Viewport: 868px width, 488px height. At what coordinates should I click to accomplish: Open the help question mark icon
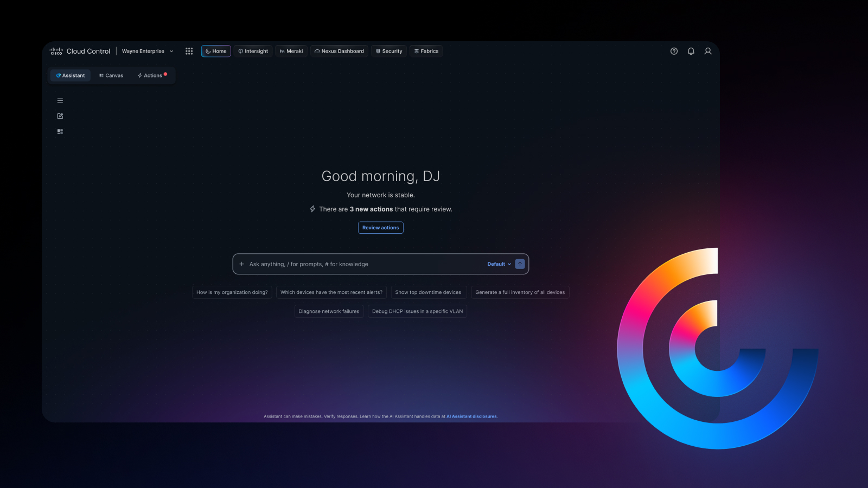point(674,51)
